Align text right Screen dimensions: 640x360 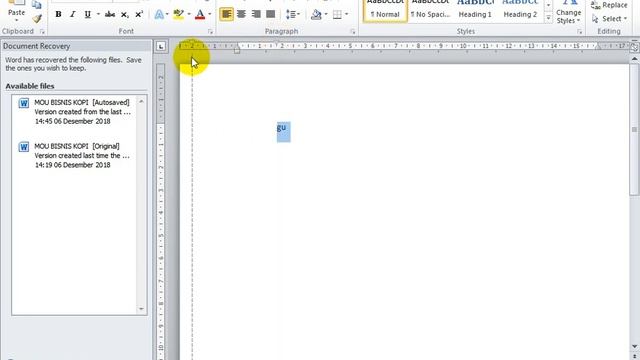pyautogui.click(x=256, y=15)
